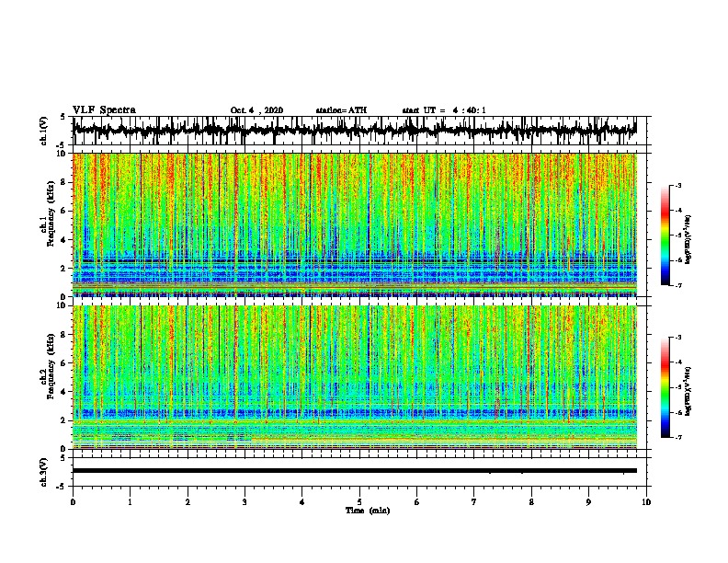The width and height of the screenshot is (728, 563).
Task: Click the "station=ATH" header label
Action: coord(341,110)
